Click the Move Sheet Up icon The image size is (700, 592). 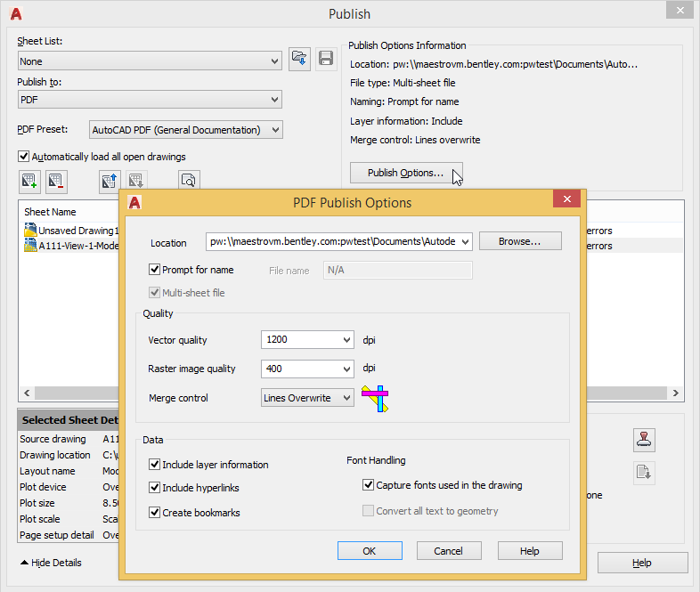point(110,182)
